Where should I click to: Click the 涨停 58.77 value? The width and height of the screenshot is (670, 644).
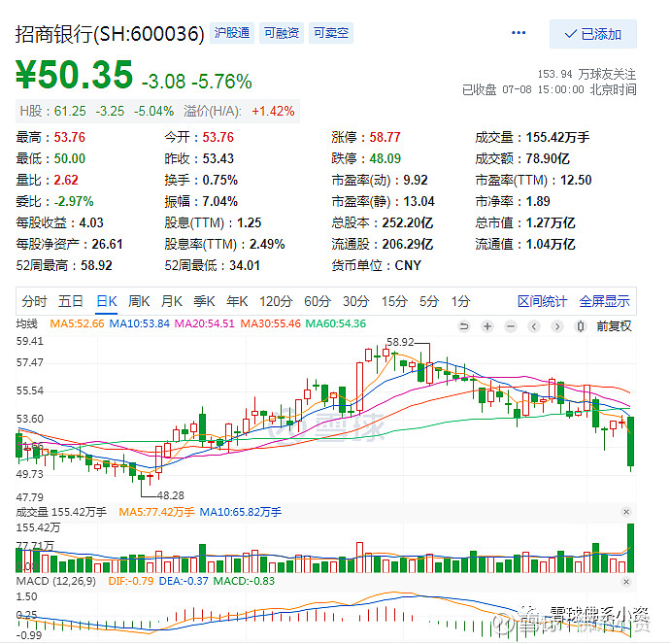[x=385, y=137]
